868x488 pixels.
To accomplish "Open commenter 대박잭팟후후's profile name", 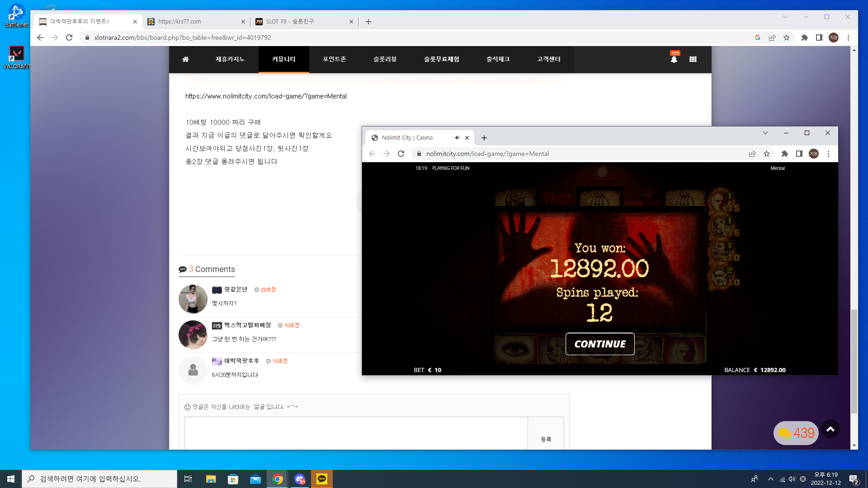I will click(x=242, y=361).
